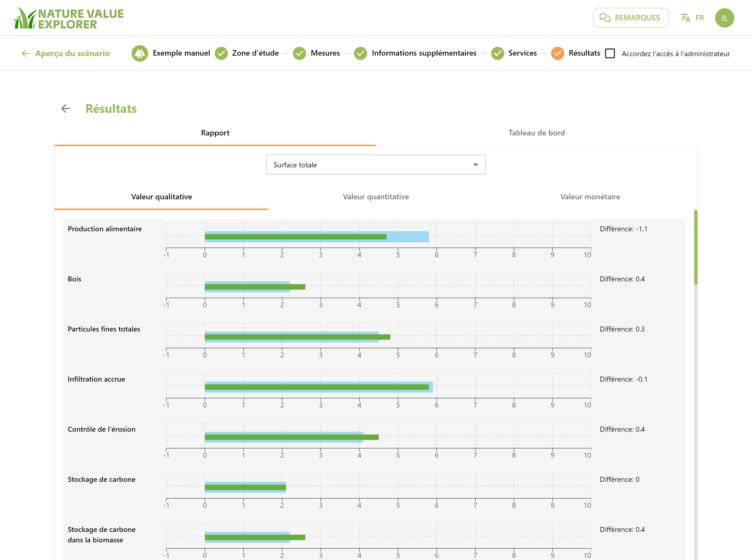Click 'Contrôle de l'érosion' row label
The width and height of the screenshot is (752, 560).
101,429
